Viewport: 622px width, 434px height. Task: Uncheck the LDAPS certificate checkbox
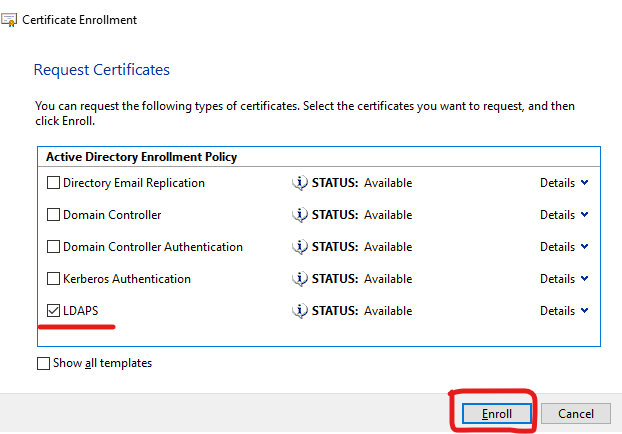(54, 311)
